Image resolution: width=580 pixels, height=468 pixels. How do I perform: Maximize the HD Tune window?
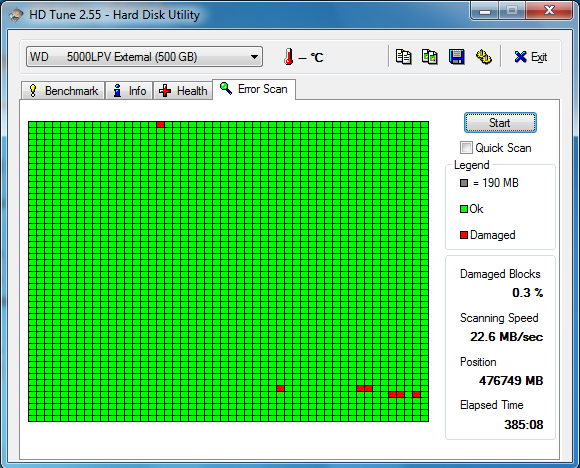click(512, 11)
